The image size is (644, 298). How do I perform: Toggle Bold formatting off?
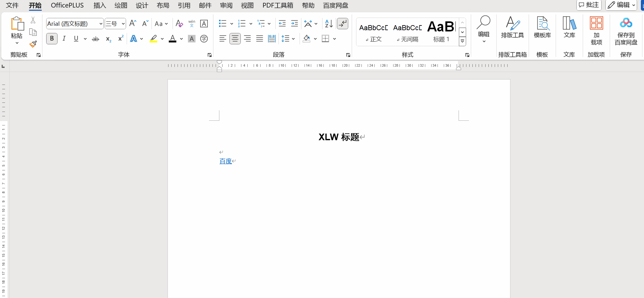point(52,39)
